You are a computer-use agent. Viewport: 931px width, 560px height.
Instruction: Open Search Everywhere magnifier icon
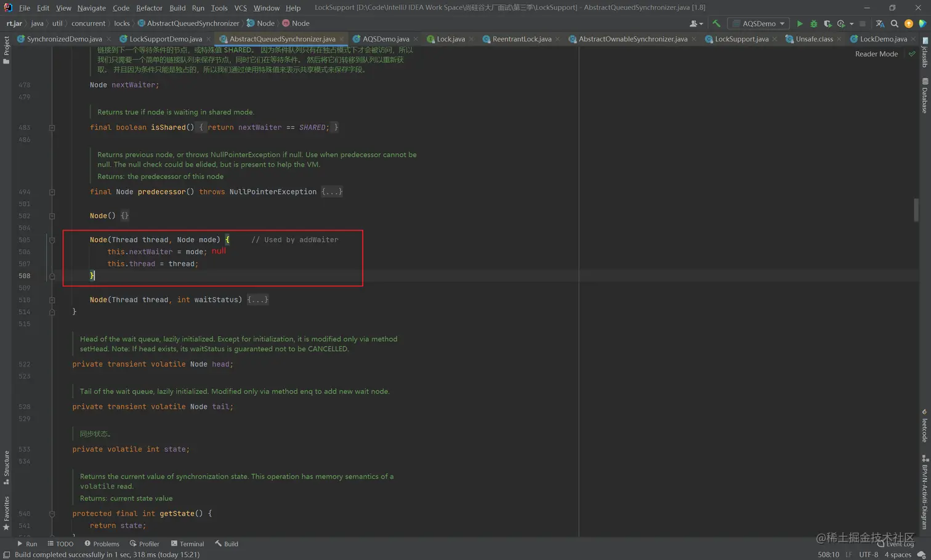tap(894, 23)
